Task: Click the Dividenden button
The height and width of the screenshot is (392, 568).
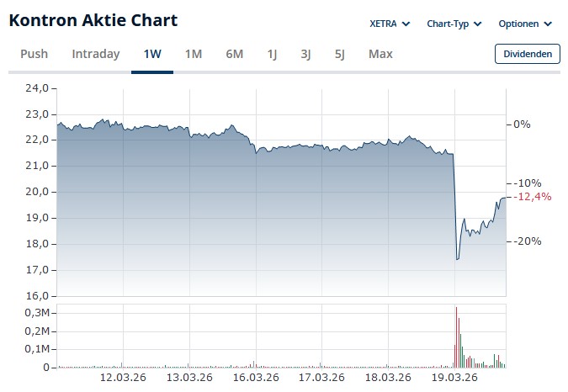Action: pos(527,54)
